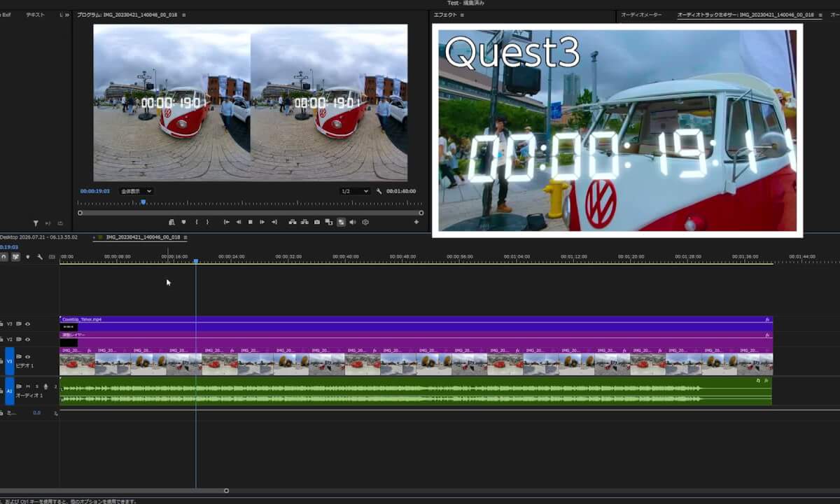Click the first icon left of the marker button

[x=171, y=222]
